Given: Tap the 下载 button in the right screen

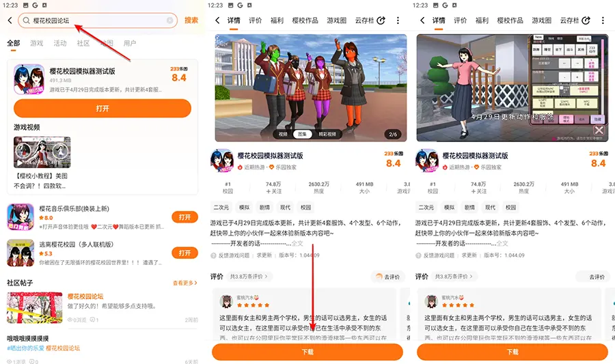Looking at the screenshot, I should point(512,352).
